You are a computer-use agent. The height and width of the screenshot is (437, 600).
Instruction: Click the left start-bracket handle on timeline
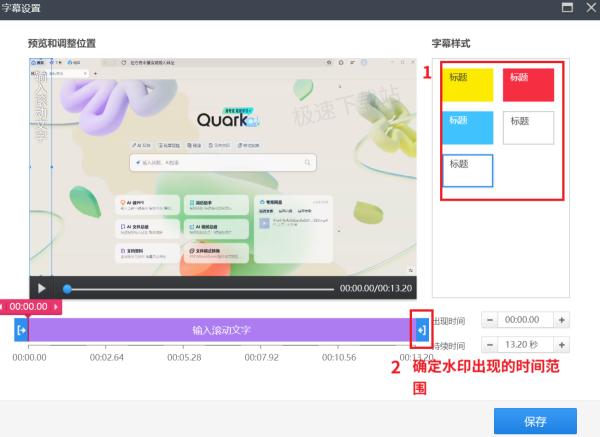tap(21, 329)
